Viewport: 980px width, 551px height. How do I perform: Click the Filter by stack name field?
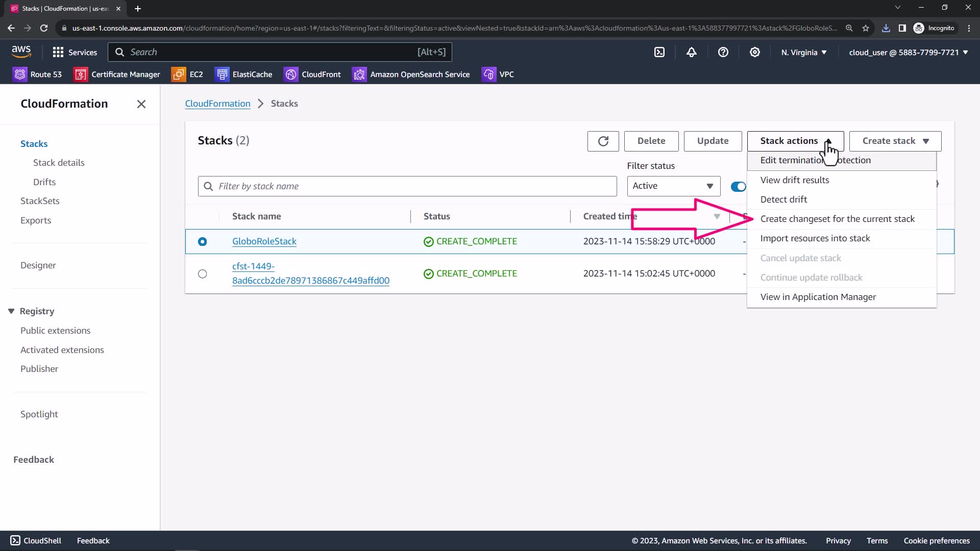click(x=407, y=186)
